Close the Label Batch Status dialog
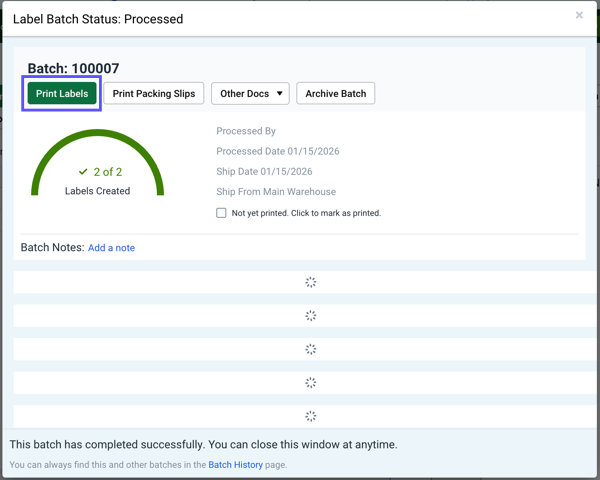 click(x=579, y=15)
